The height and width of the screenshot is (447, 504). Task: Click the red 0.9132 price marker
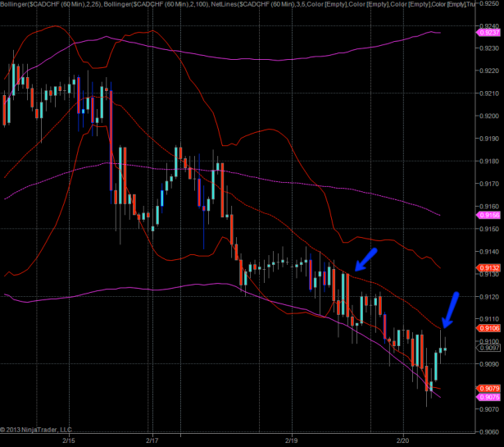click(488, 267)
